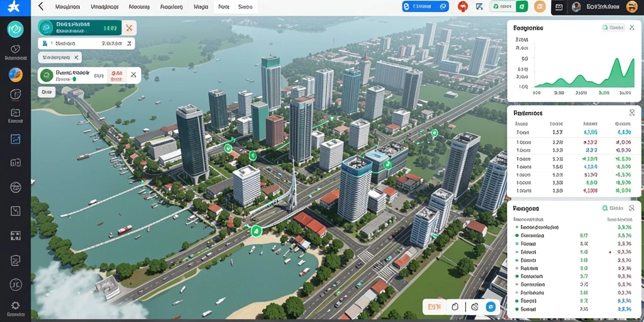This screenshot has width=644, height=322.
Task: Close the middle table panel
Action: (631, 113)
